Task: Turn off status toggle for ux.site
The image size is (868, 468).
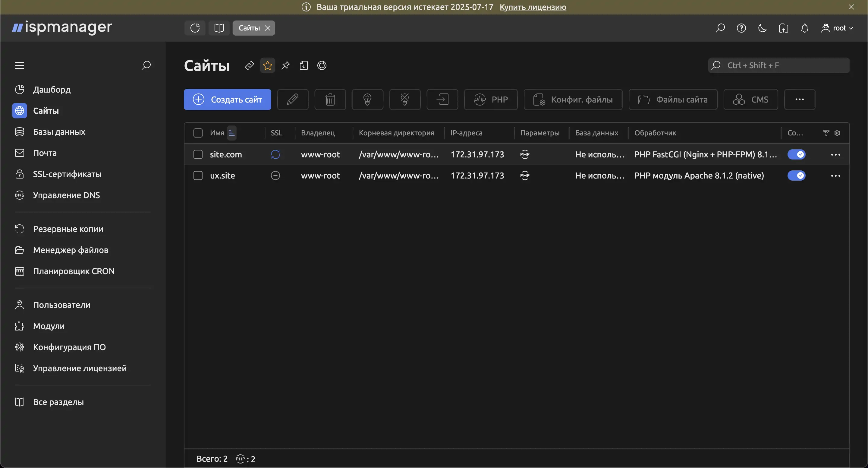Action: tap(796, 176)
